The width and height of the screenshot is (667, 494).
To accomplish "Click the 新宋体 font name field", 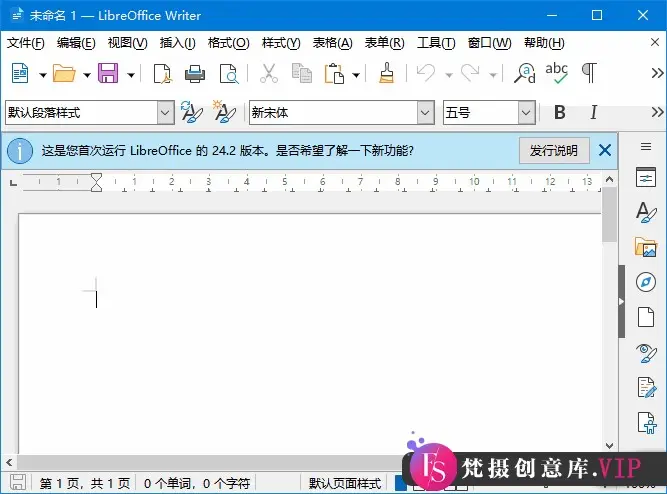I will [333, 113].
